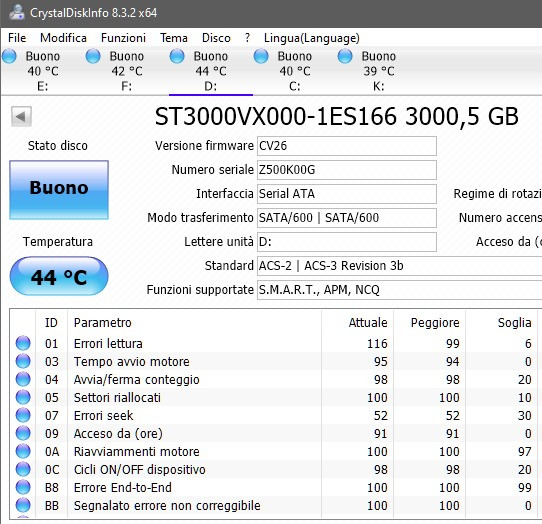Click status orb for Segnalato errore non correggibile
This screenshot has height=524, width=542.
tap(23, 505)
